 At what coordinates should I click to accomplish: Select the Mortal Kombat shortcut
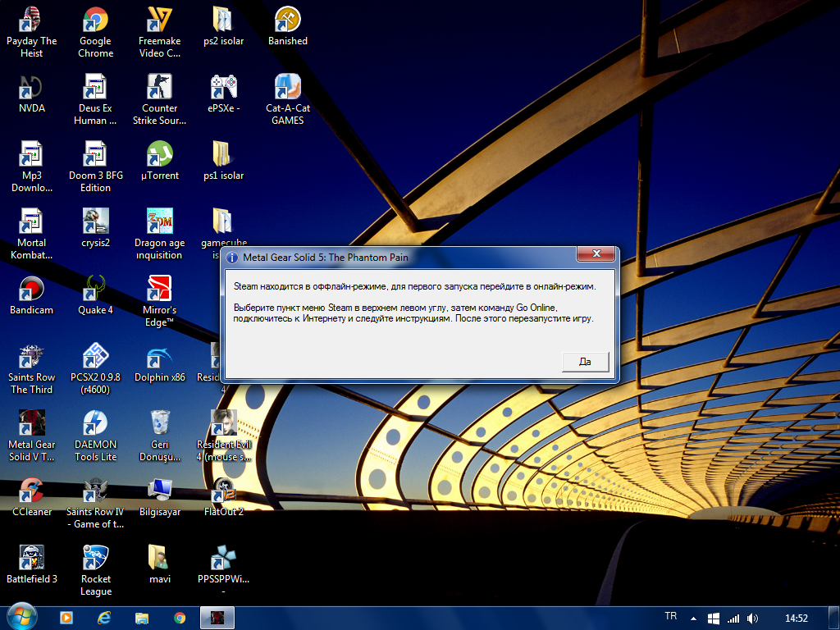[32, 235]
